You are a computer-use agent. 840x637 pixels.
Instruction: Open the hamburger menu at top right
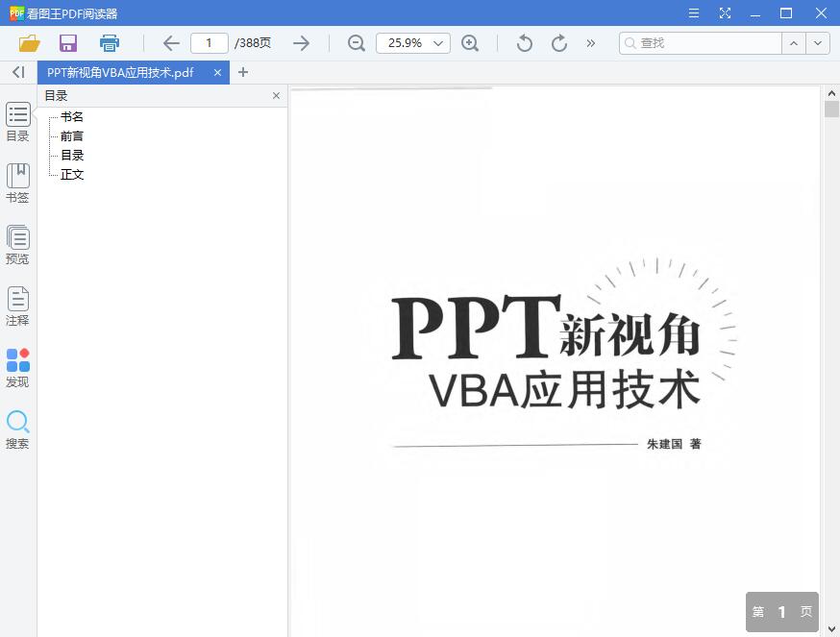tap(693, 13)
